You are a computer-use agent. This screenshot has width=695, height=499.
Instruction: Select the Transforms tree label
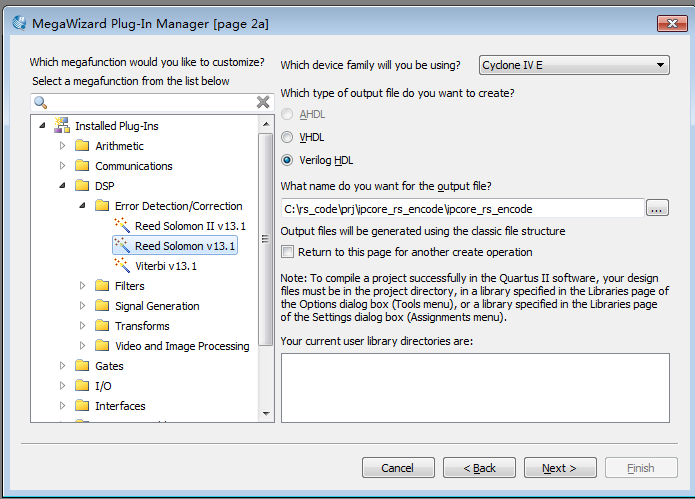pyautogui.click(x=142, y=326)
